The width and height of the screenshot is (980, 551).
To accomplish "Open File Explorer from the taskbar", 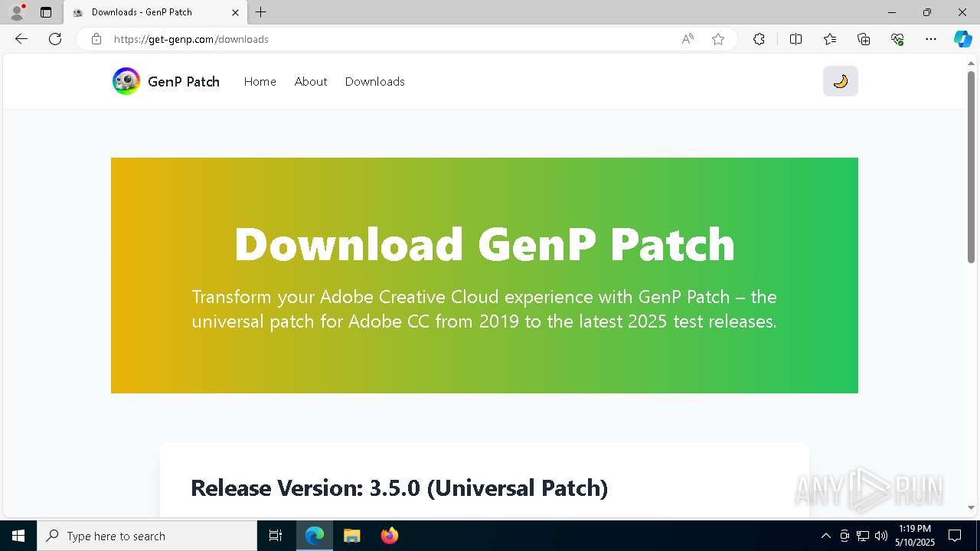I will point(352,536).
